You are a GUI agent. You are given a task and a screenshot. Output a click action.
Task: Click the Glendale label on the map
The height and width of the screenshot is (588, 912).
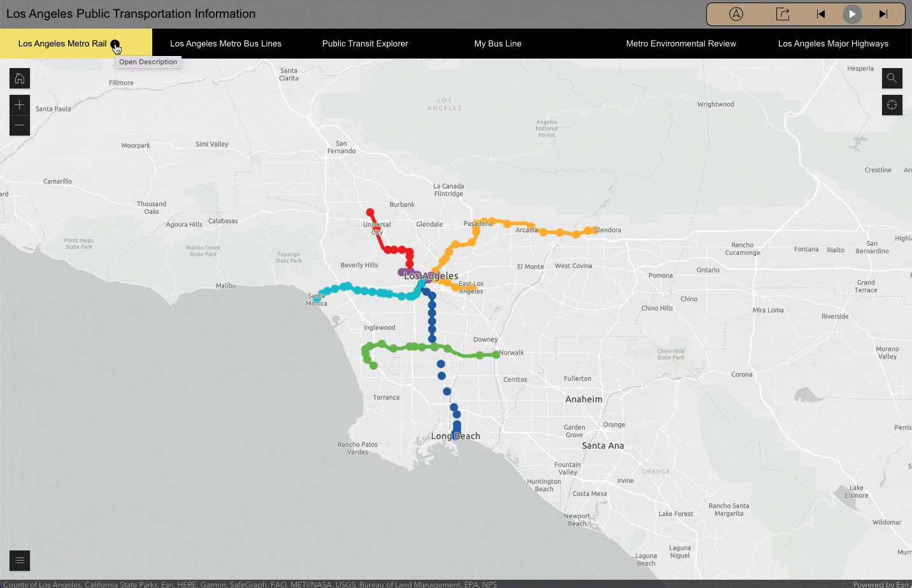(x=429, y=225)
